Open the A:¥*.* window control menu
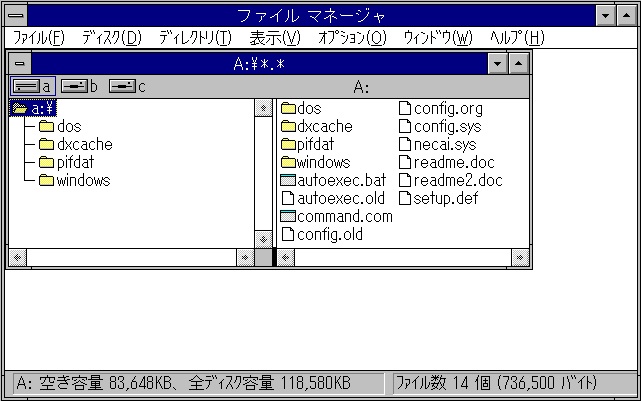 [18, 63]
